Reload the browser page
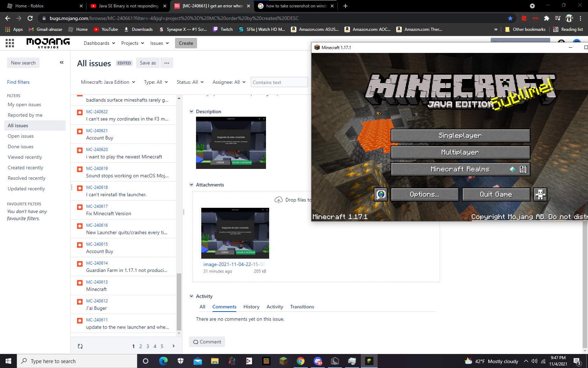The width and height of the screenshot is (588, 368). [30, 18]
